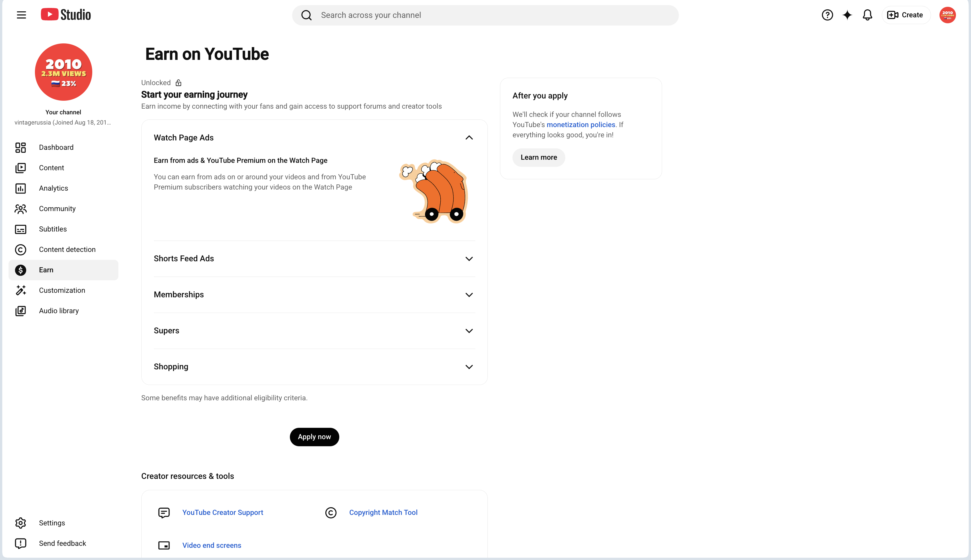Open Dashboard in the sidebar
This screenshot has height=560, width=971.
pyautogui.click(x=64, y=147)
